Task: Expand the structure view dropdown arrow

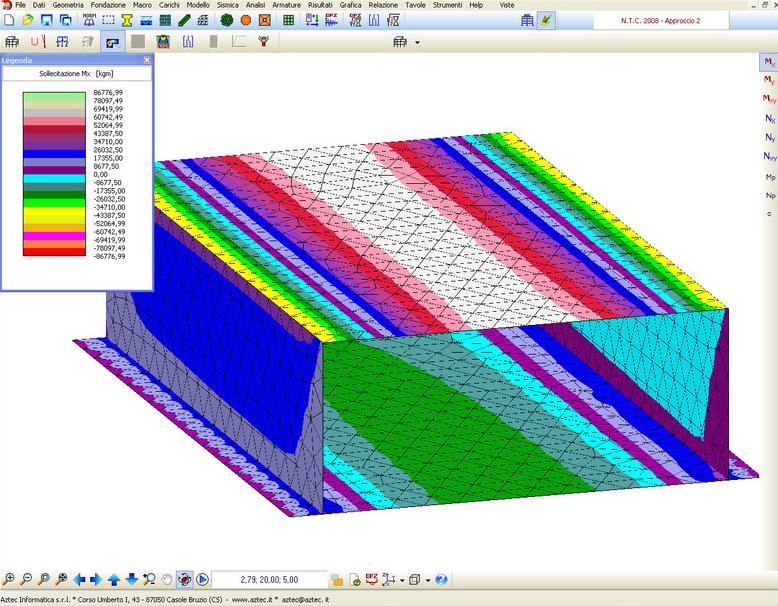Action: pos(417,42)
